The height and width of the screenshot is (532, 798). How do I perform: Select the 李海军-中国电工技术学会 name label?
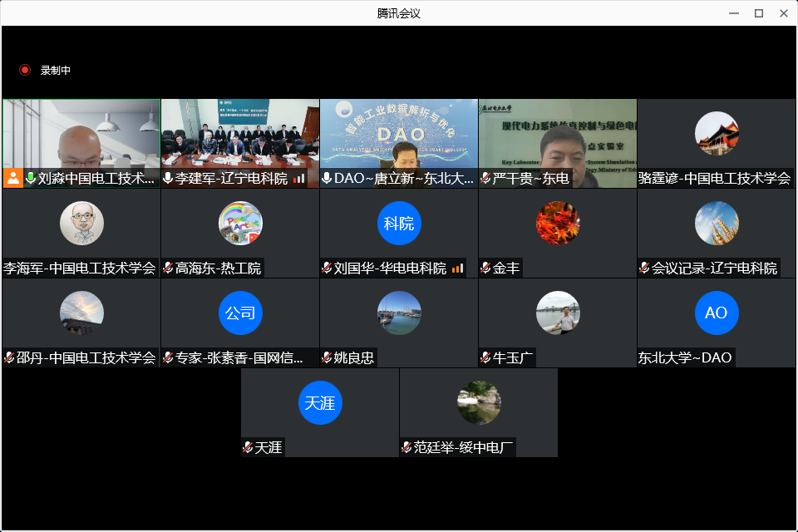pyautogui.click(x=80, y=268)
